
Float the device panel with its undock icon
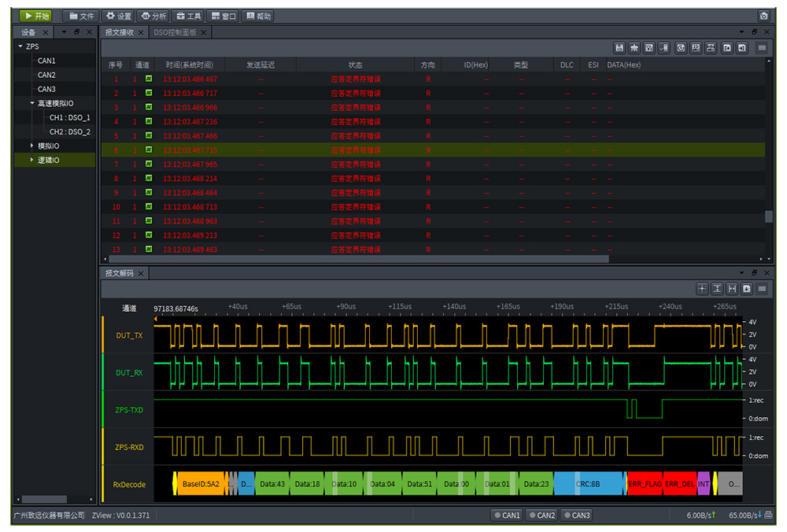(x=77, y=32)
